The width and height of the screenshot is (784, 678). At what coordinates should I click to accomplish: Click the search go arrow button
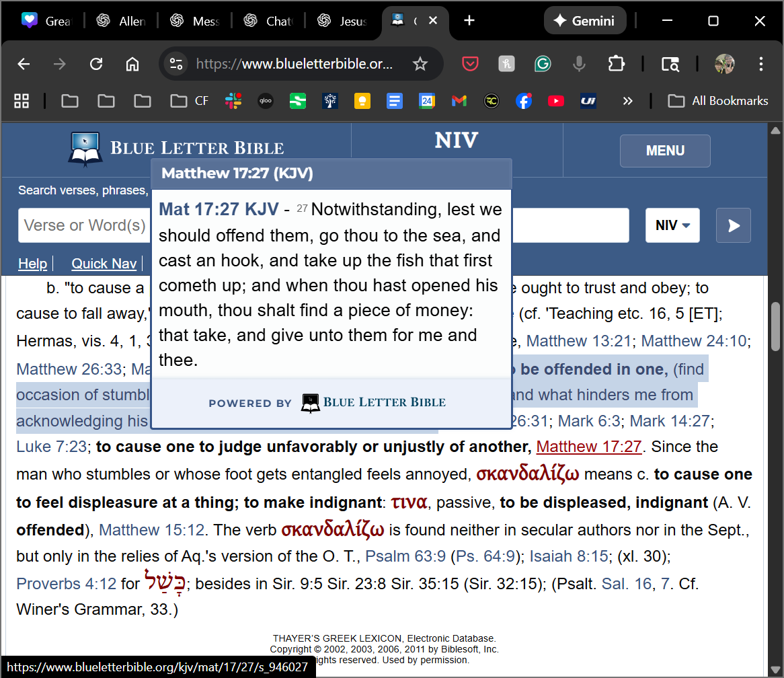pyautogui.click(x=734, y=225)
